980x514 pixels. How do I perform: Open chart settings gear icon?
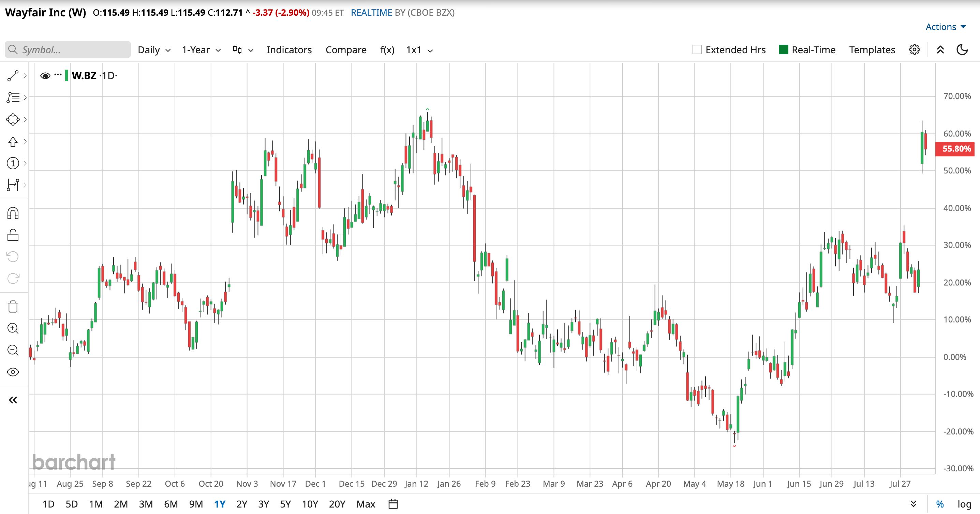click(x=915, y=49)
